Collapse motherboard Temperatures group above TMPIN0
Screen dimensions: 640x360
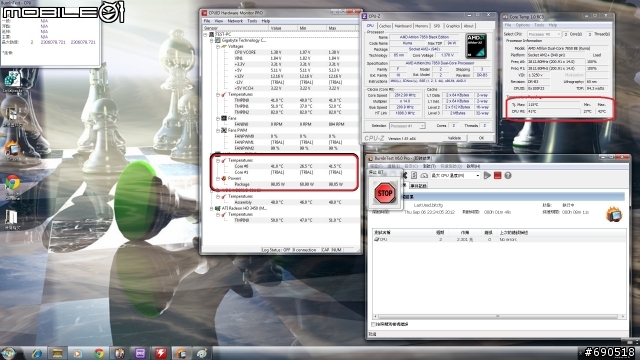pyautogui.click(x=218, y=94)
